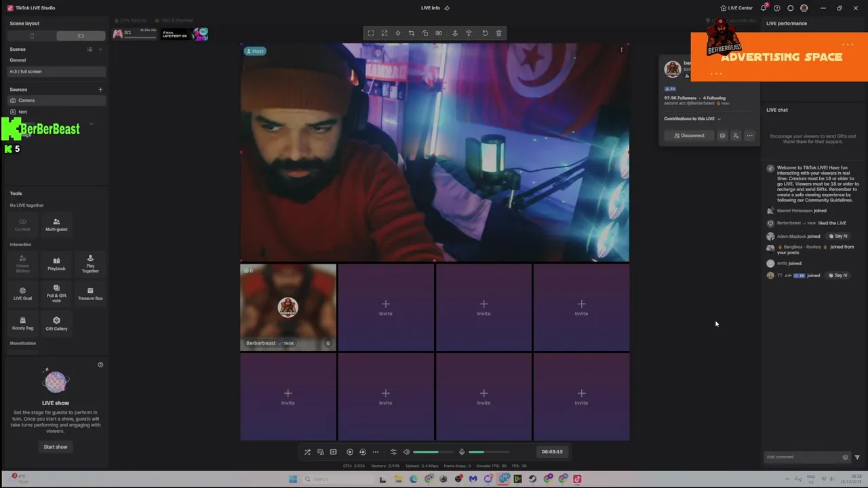
Task: Open the Viewer Wishes tool
Action: tap(22, 264)
